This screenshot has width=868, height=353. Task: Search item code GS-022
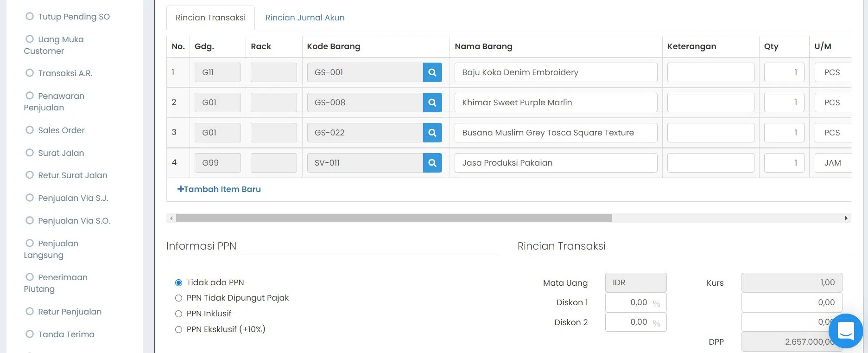tap(432, 133)
